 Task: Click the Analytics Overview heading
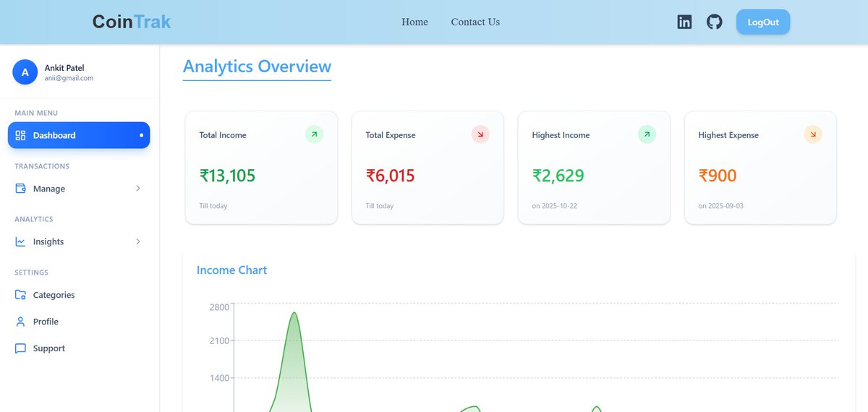coord(257,66)
